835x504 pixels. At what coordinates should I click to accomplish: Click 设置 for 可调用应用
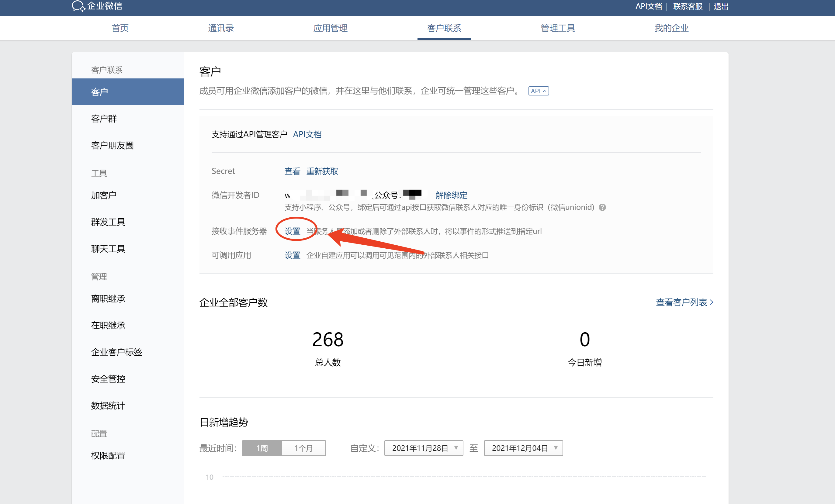(x=292, y=255)
